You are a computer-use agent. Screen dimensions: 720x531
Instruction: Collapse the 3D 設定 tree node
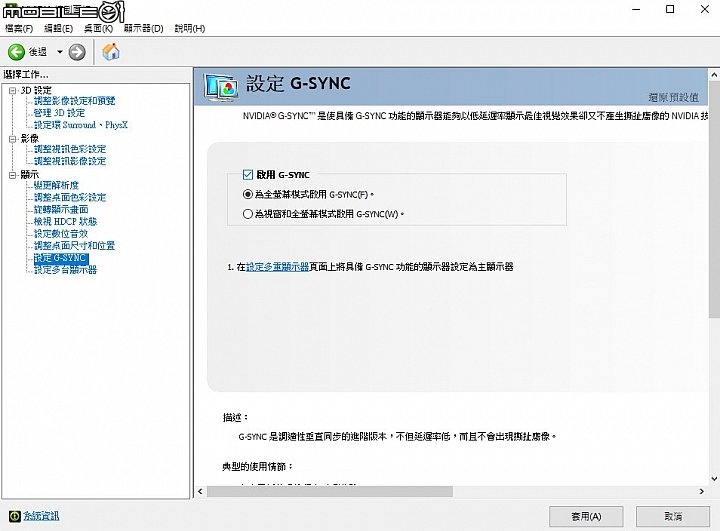pyautogui.click(x=12, y=90)
